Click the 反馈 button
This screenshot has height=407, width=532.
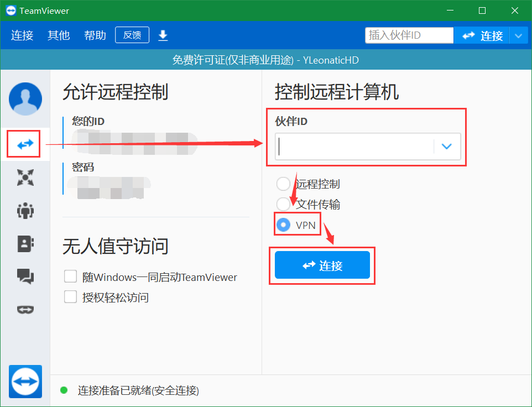(x=132, y=35)
